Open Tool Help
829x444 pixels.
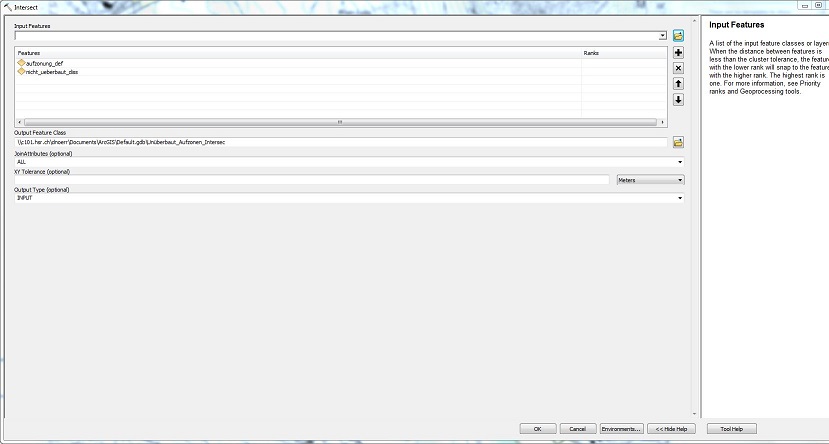point(732,429)
